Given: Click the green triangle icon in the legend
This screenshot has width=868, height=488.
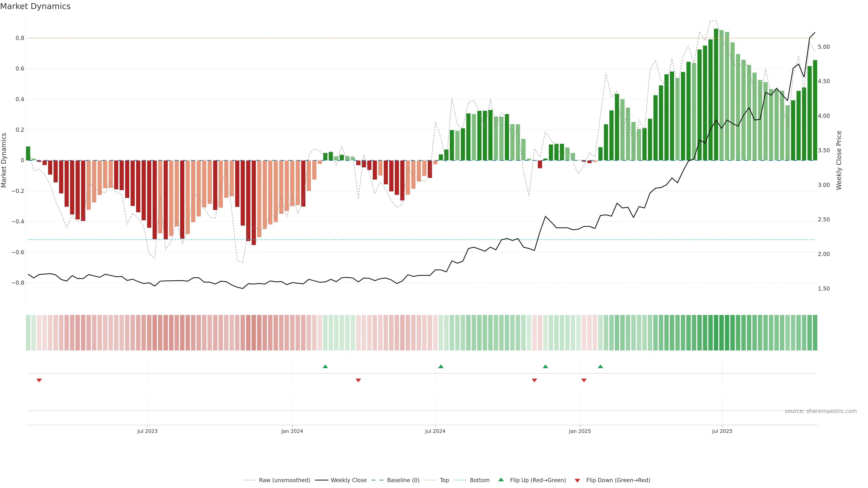Looking at the screenshot, I should point(501,480).
